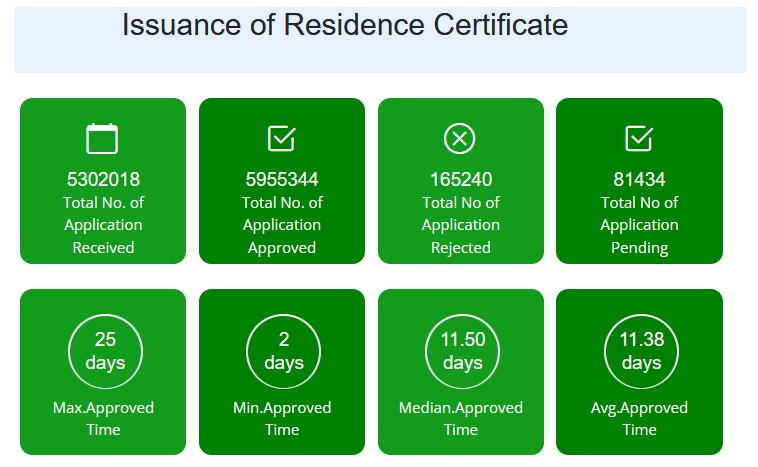Select the approved applications count 5955344

click(282, 180)
